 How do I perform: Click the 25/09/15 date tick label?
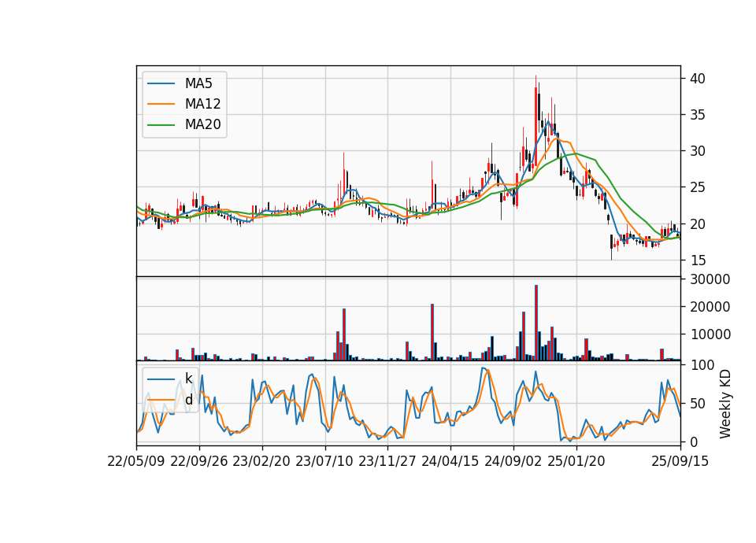[x=680, y=461]
